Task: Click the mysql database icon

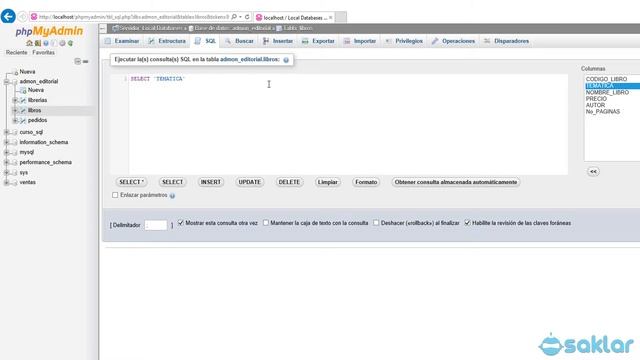Action: tap(15, 152)
